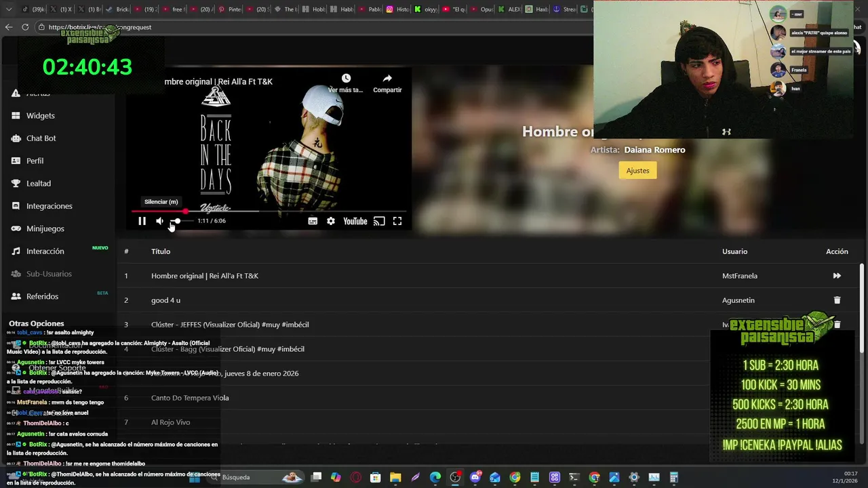Screen dimensions: 868x488
Task: Open Referidos in the sidebar
Action: 42,296
